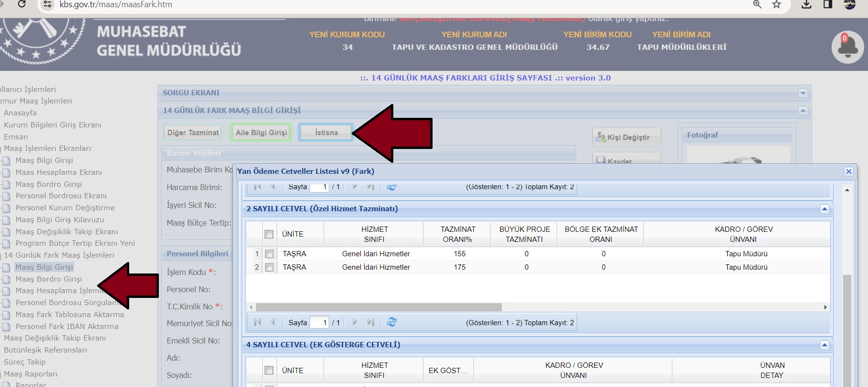Open Kurum Bilgileri Giriş Ekranı
Viewport: 868px width, 387px height.
(x=53, y=125)
